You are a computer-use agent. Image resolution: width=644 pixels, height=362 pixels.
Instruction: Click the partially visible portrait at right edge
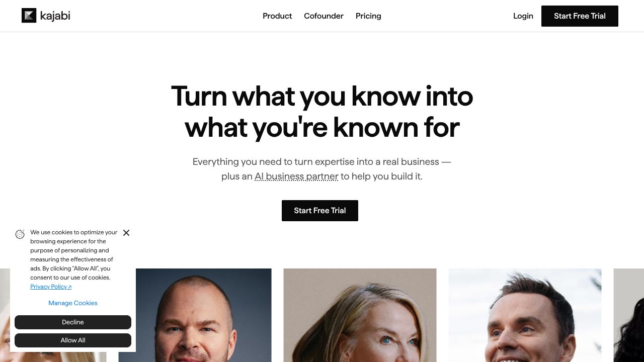[629, 315]
